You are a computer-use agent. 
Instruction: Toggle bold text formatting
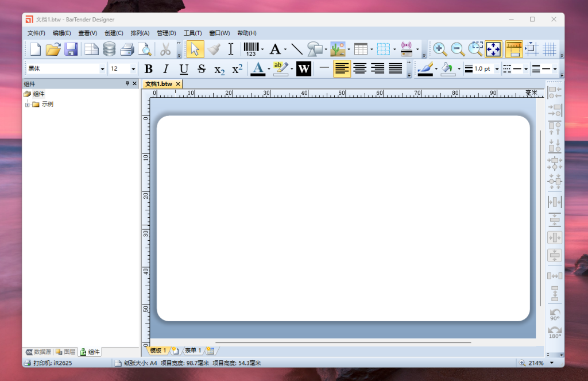point(148,69)
